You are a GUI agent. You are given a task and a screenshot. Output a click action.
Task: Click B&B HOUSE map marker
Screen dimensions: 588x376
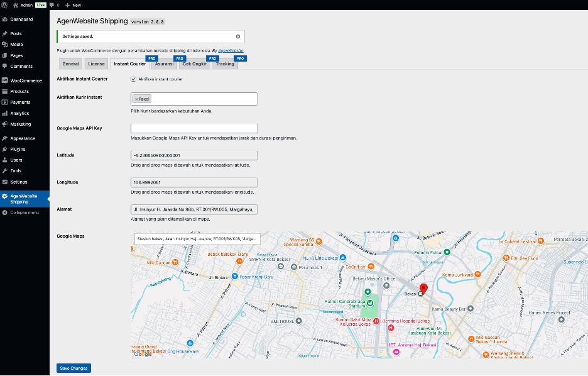tap(298, 321)
